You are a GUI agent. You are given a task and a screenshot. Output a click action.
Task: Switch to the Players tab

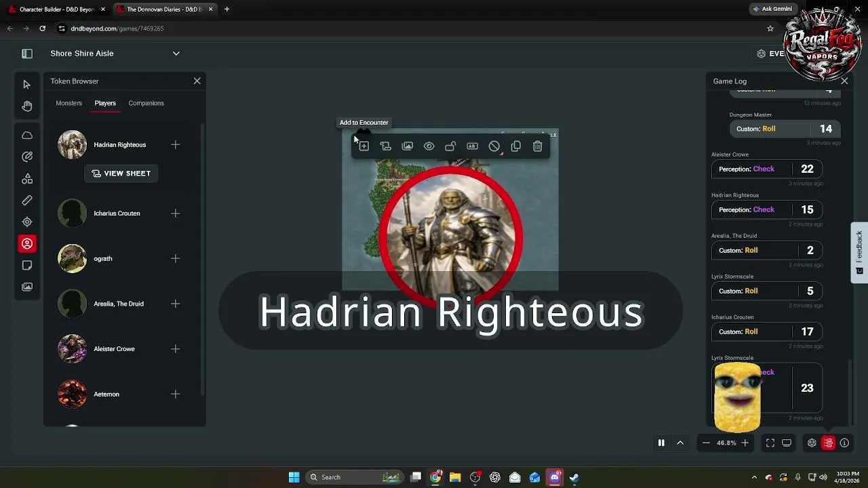(x=105, y=103)
